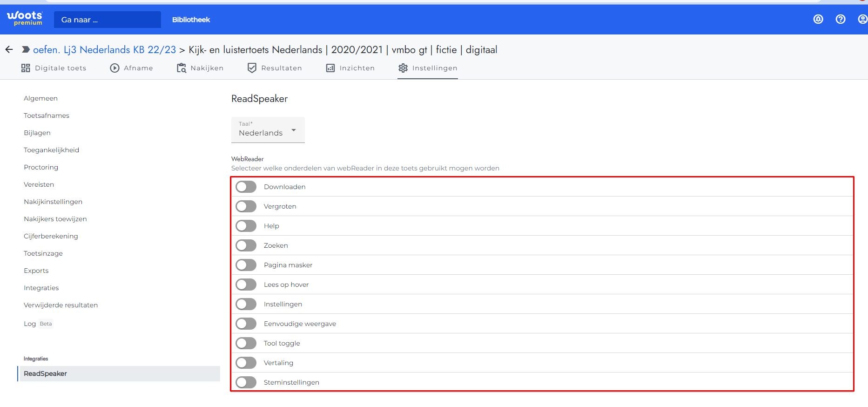Enable the Vergroten toggle
This screenshot has height=407, width=868.
coord(246,206)
